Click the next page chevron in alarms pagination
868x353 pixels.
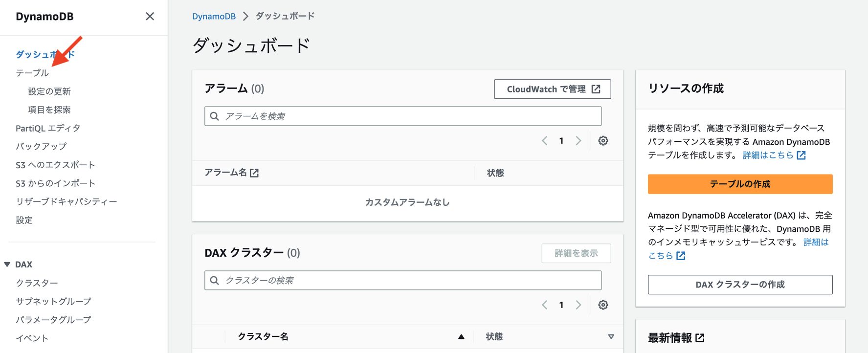(579, 140)
